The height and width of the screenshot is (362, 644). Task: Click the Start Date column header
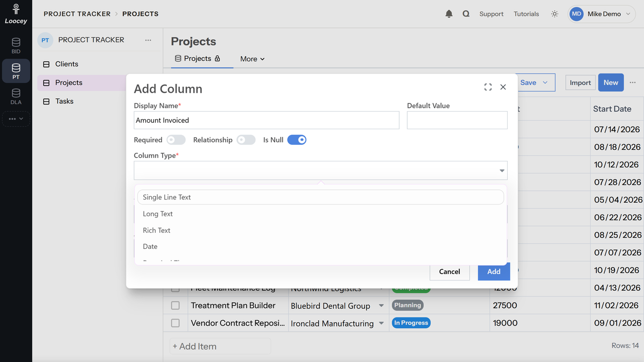click(x=612, y=109)
